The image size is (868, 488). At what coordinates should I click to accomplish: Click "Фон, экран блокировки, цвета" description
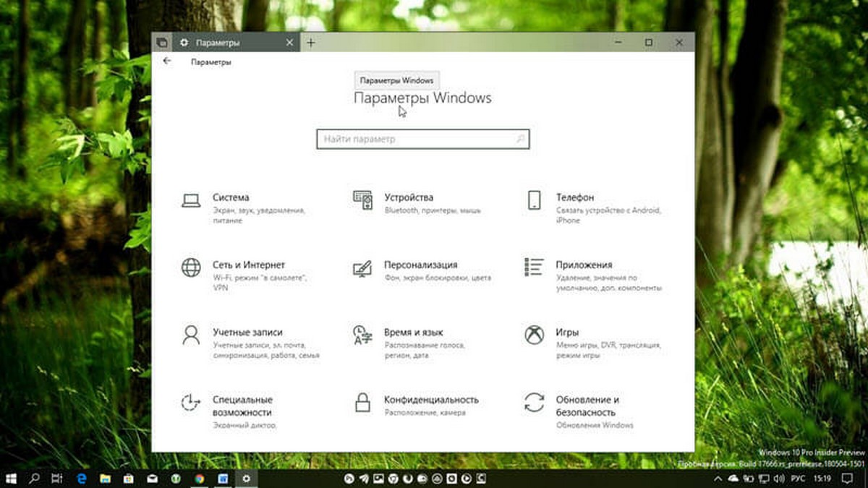438,278
